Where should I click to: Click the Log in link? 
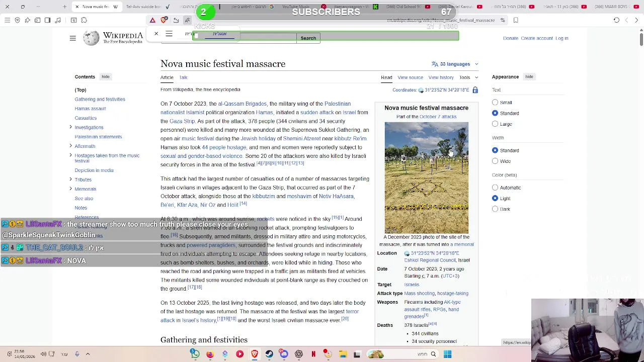coord(562,38)
